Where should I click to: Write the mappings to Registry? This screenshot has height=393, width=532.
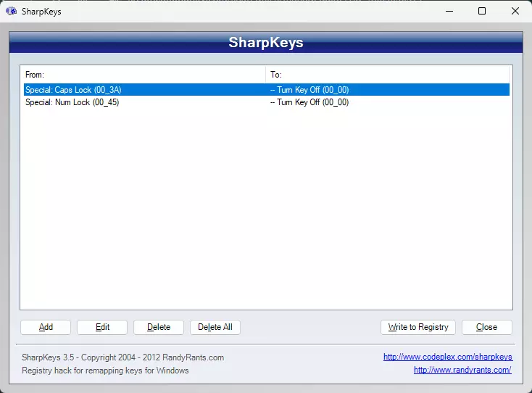[x=418, y=327]
